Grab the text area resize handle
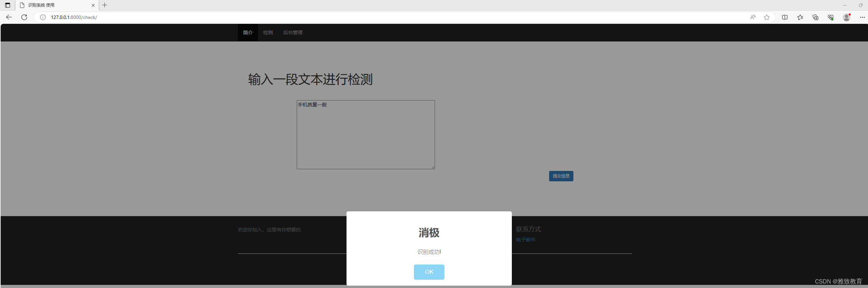 tap(433, 167)
